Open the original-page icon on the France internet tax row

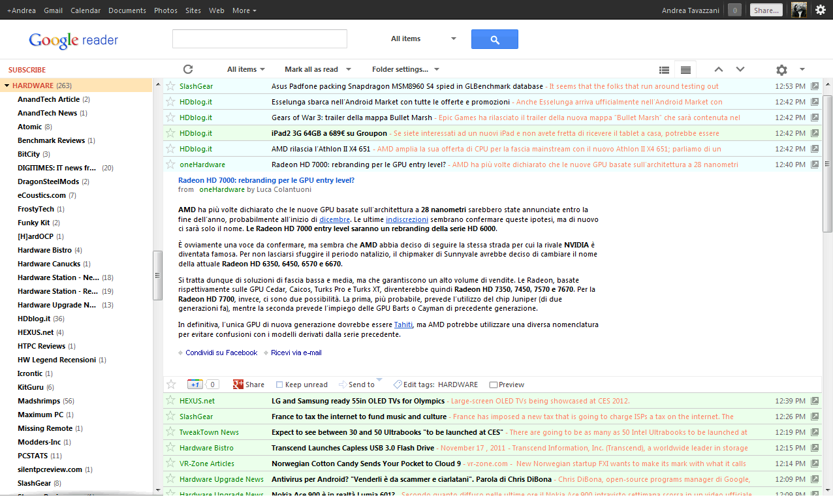click(x=815, y=417)
